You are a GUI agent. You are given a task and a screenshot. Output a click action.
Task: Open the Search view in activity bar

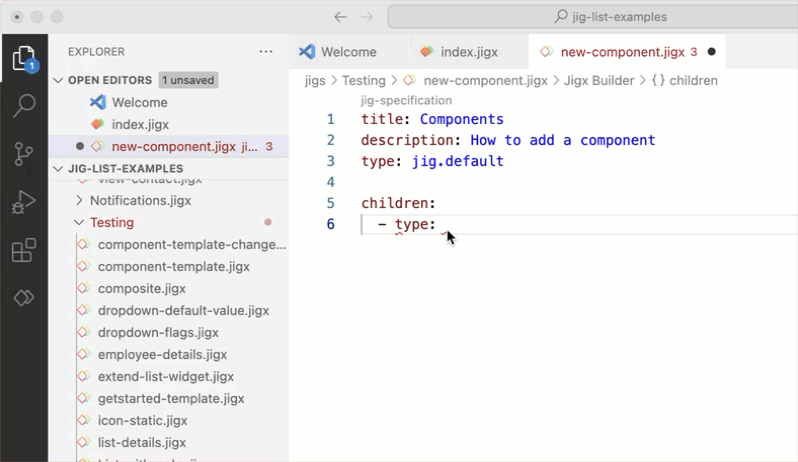click(24, 105)
